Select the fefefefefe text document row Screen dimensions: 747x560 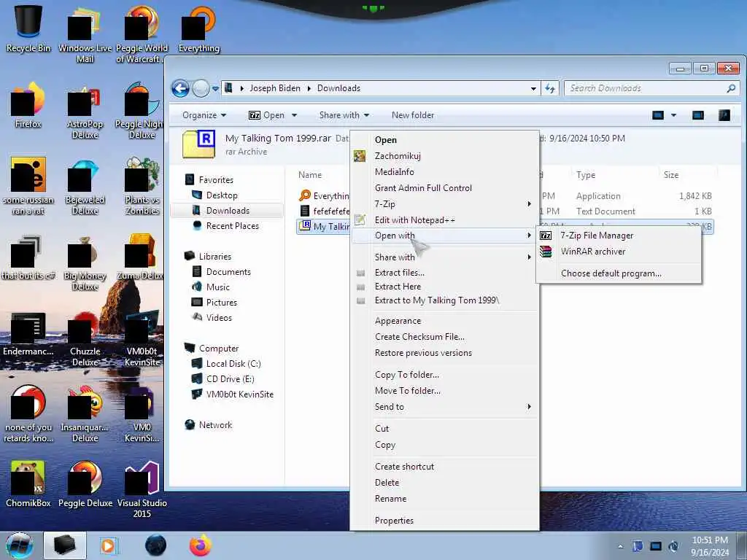pyautogui.click(x=505, y=211)
